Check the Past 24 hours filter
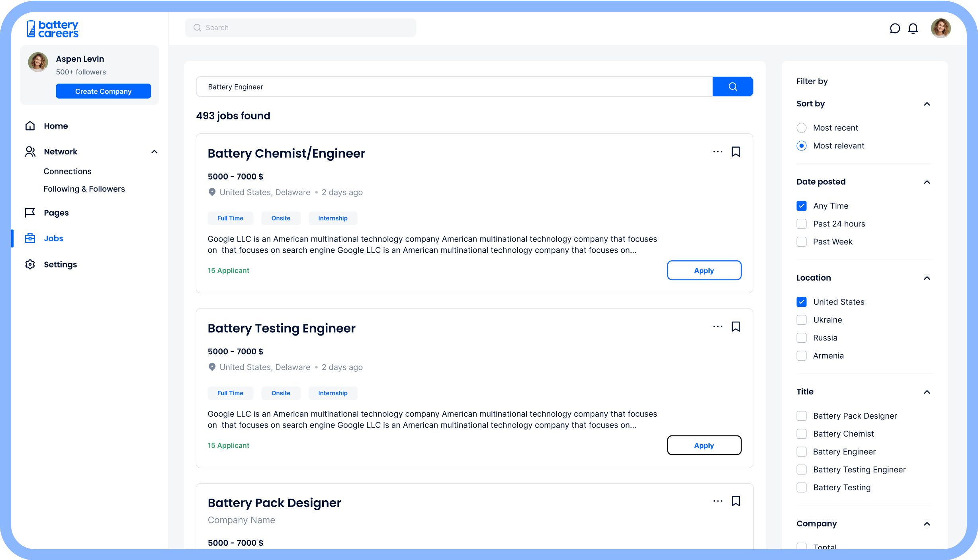The width and height of the screenshot is (978, 560). point(802,224)
